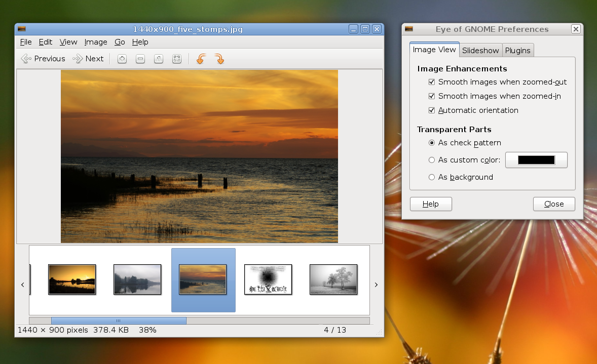Select the black ink splatter thumbnail

pyautogui.click(x=268, y=279)
